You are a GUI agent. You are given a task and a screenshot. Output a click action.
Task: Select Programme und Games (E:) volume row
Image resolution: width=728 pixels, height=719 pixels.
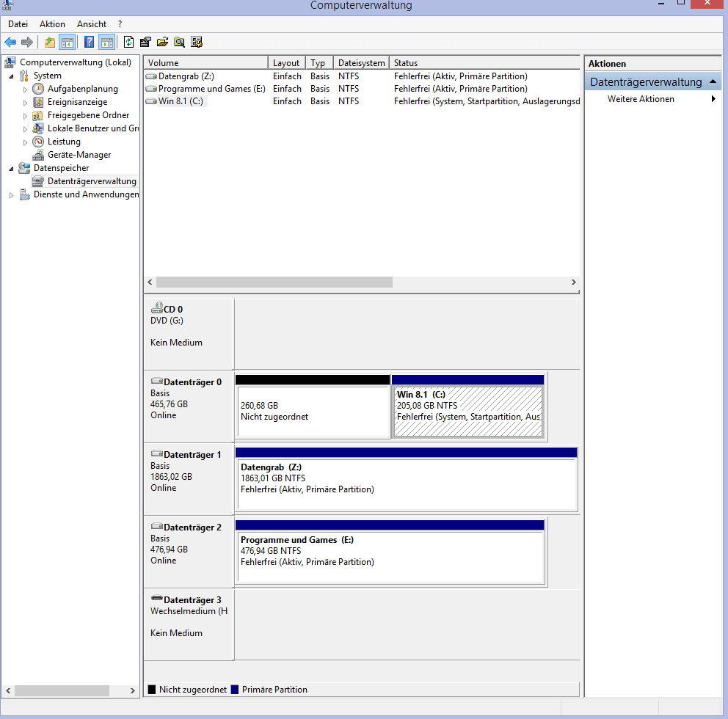[362, 89]
